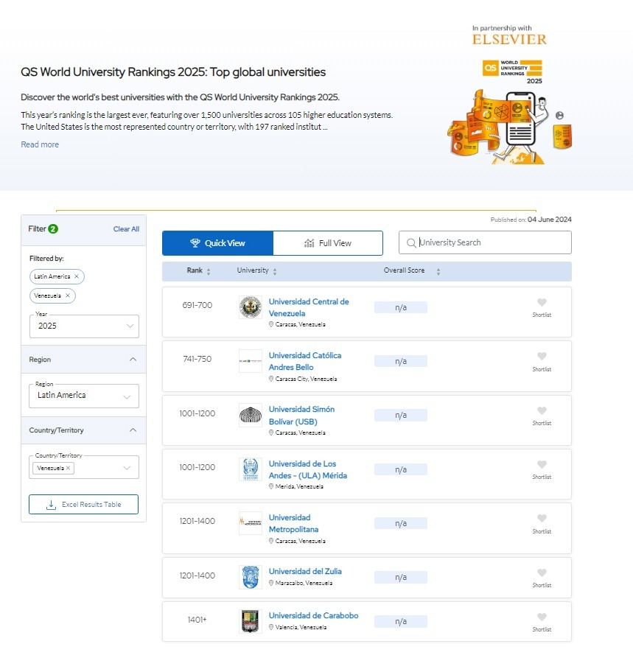Viewport: 633px width, 672px height.
Task: Click Universidad del Zulia logo
Action: tap(251, 577)
